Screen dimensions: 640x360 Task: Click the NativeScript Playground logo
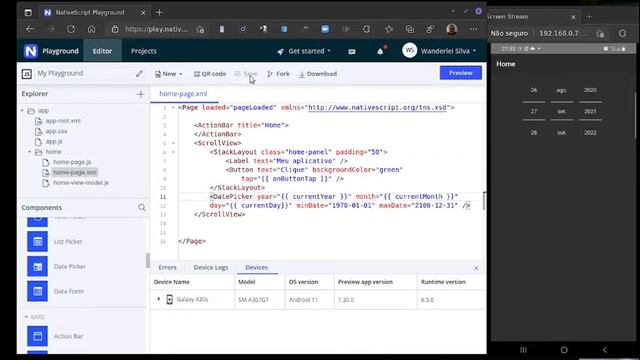(31, 51)
